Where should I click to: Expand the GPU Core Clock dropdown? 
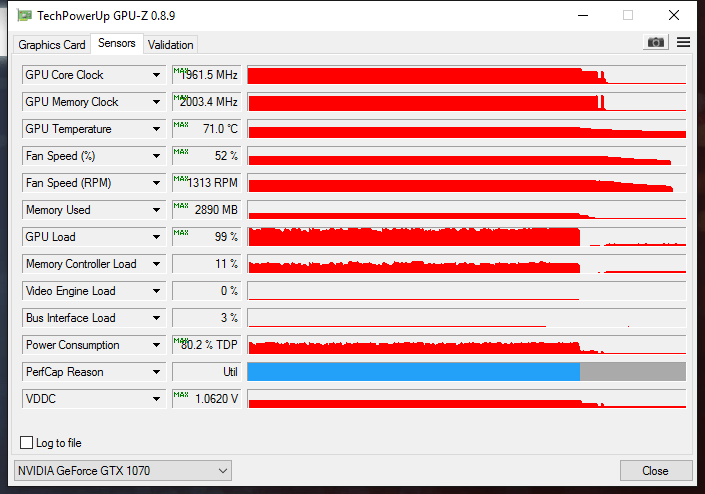(156, 75)
